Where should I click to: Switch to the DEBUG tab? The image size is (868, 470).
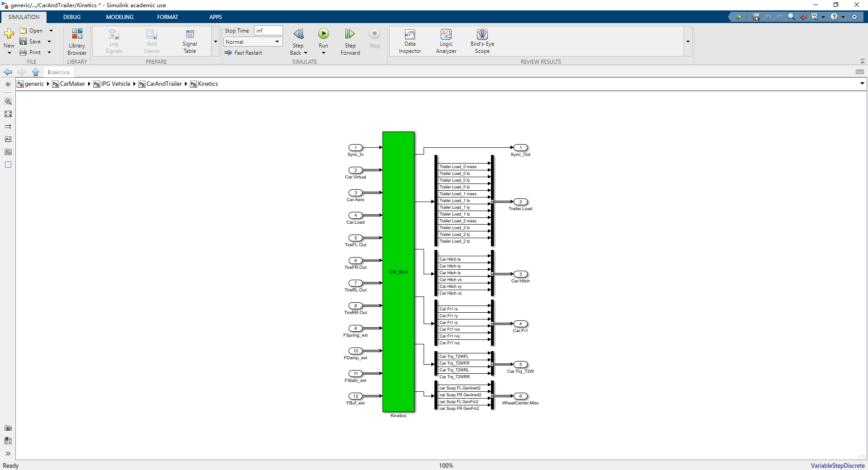[72, 17]
